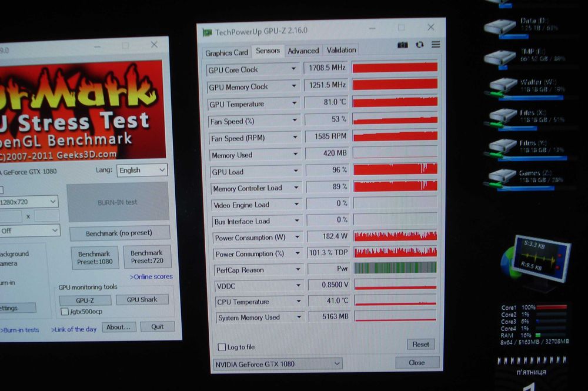
Task: Expand the Memory Controller Load dropdown
Action: coord(296,188)
